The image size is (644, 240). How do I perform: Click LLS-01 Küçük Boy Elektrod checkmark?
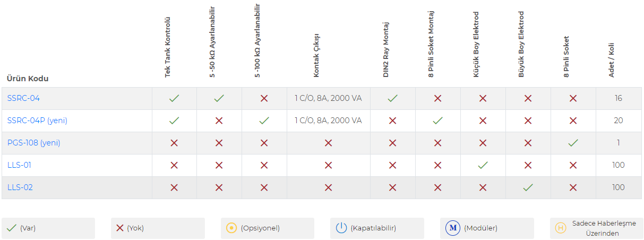pos(483,165)
